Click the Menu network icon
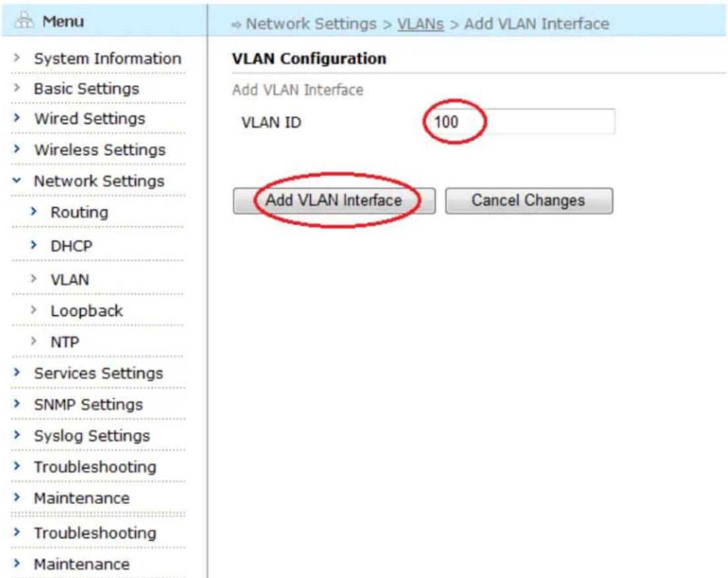 [24, 20]
